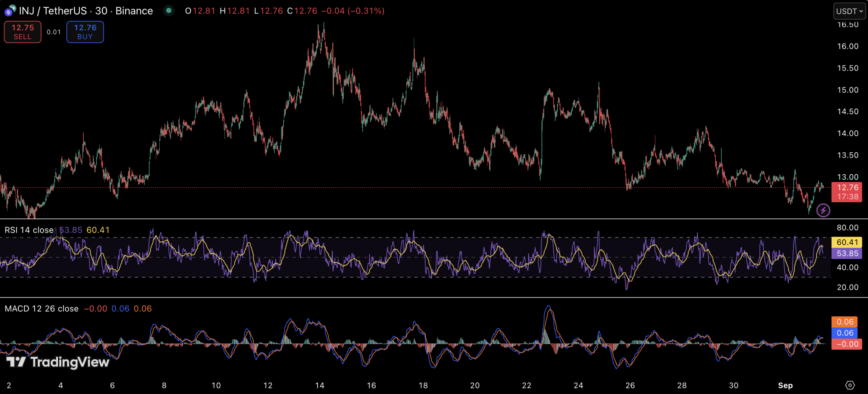Click the 15.50 price axis label
The width and height of the screenshot is (868, 394).
point(848,68)
